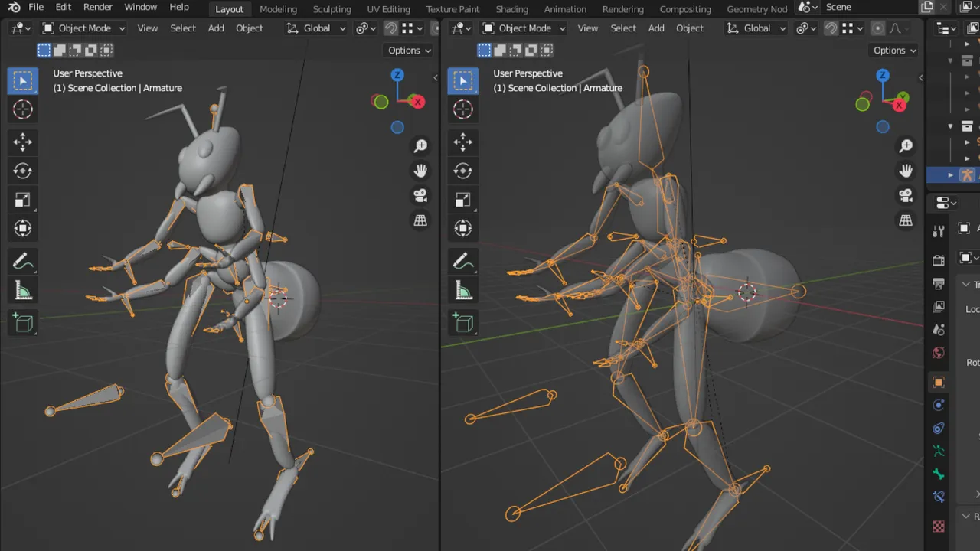Click the pan hand icon in right viewport
980x551 pixels.
tap(906, 171)
